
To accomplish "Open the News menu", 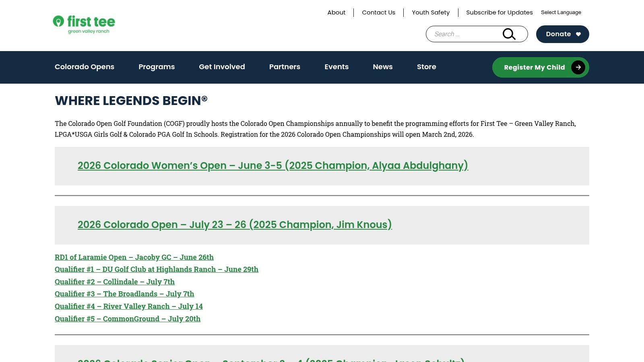I will [383, 67].
